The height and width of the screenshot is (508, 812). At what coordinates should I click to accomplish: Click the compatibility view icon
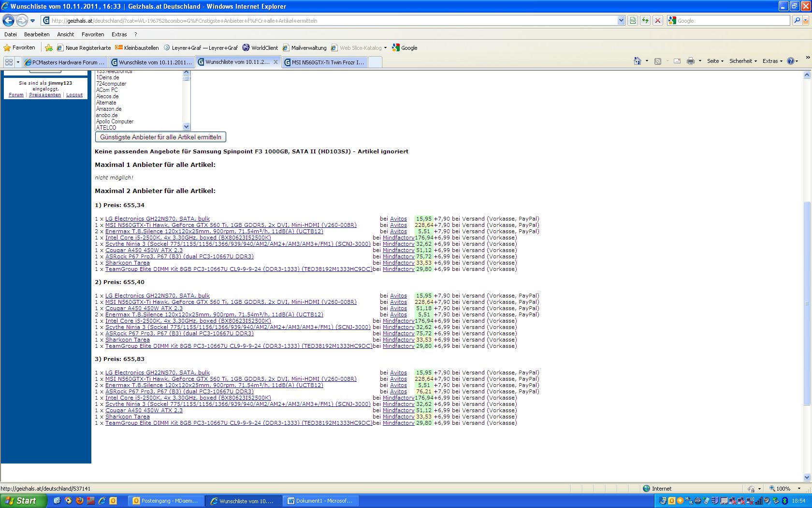[x=633, y=20]
